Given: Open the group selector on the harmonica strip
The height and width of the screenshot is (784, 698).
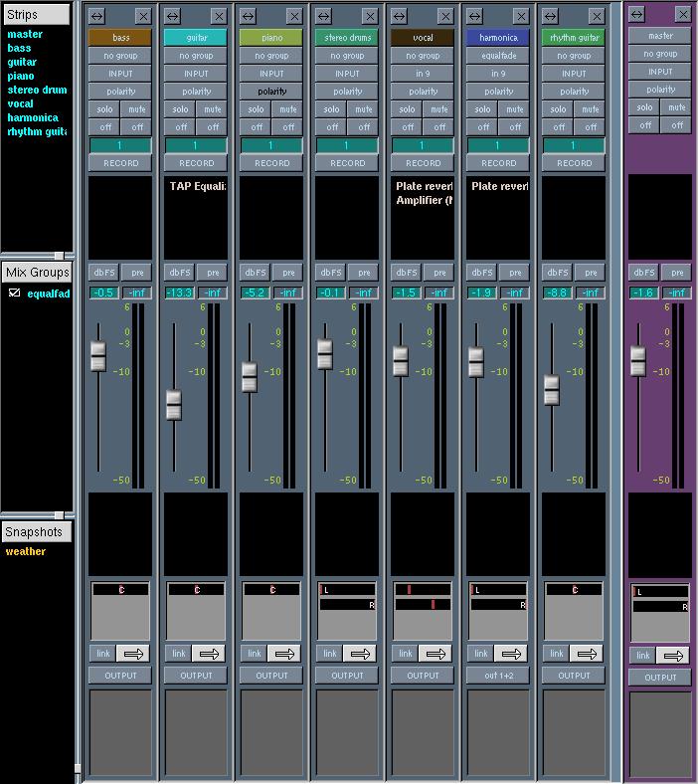Looking at the screenshot, I should pyautogui.click(x=498, y=56).
